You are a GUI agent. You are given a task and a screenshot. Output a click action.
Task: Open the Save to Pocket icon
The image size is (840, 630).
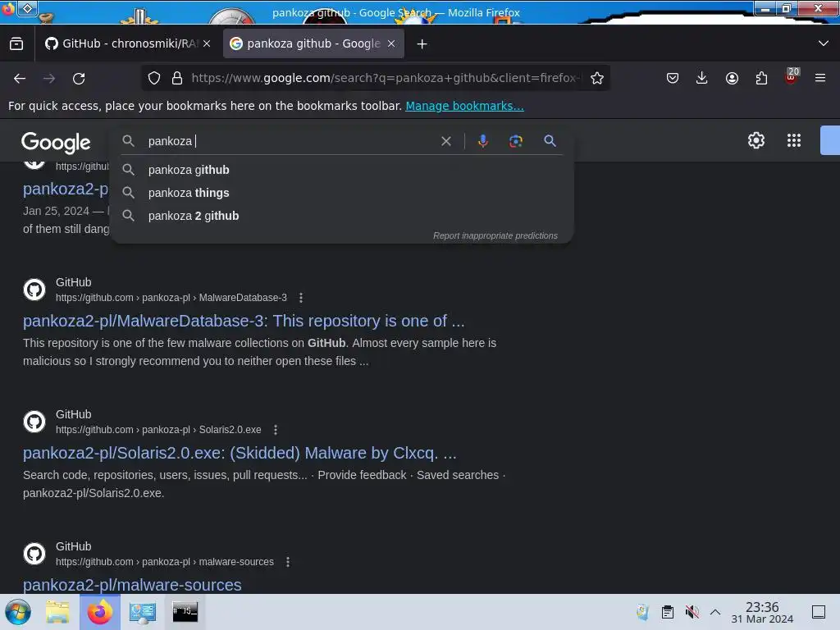[x=673, y=78]
